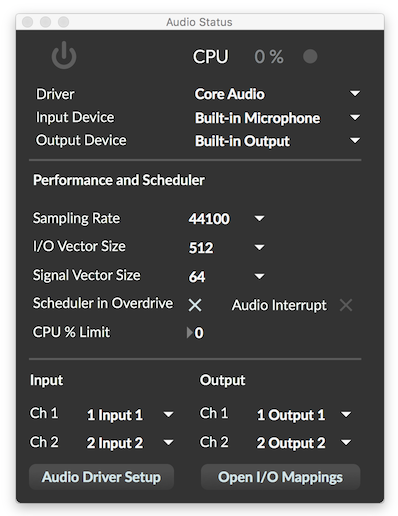
Task: Disable Scheduler in Overdrive checkbox
Action: pos(195,305)
